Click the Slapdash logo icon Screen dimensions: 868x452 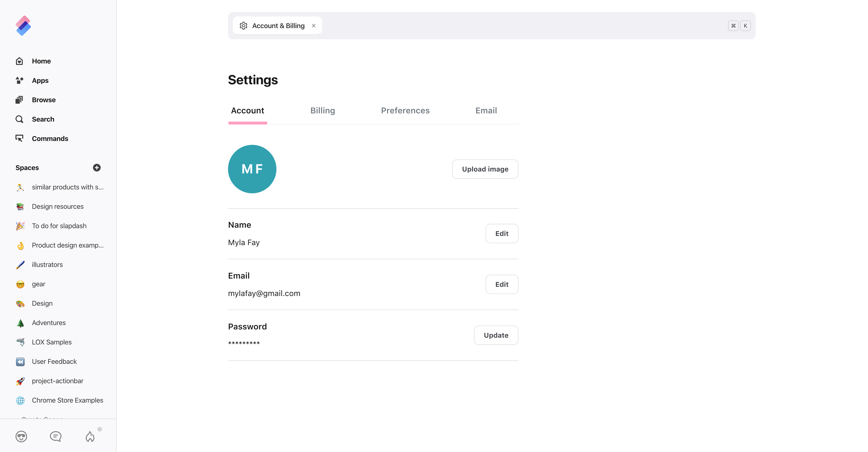point(23,26)
